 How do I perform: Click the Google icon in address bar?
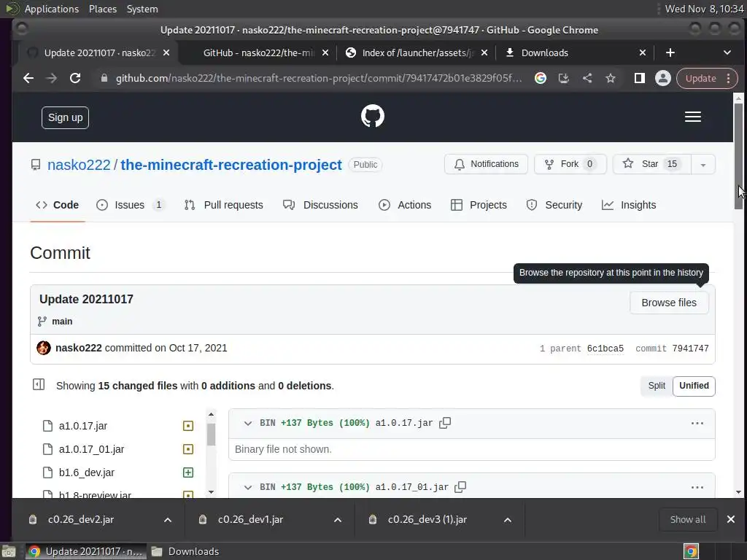pos(541,78)
